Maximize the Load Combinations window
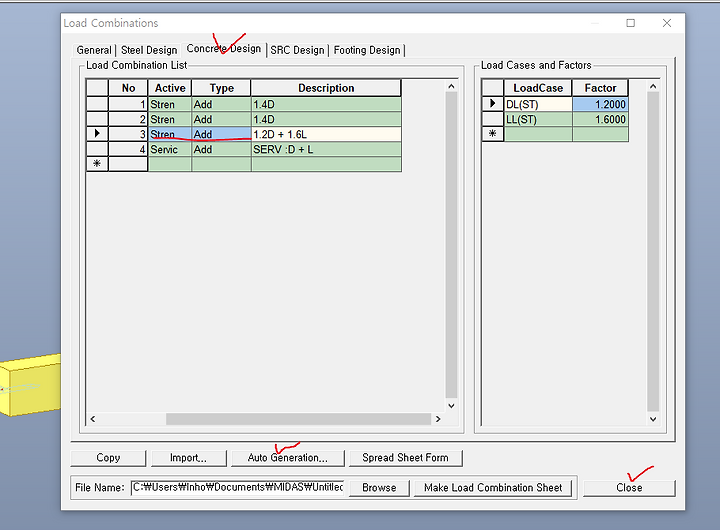The width and height of the screenshot is (720, 530). [630, 23]
